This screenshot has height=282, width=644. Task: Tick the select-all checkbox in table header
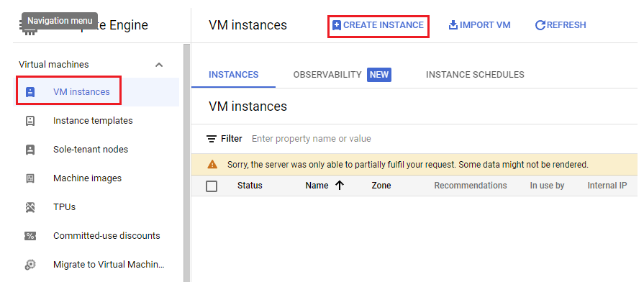tap(212, 187)
